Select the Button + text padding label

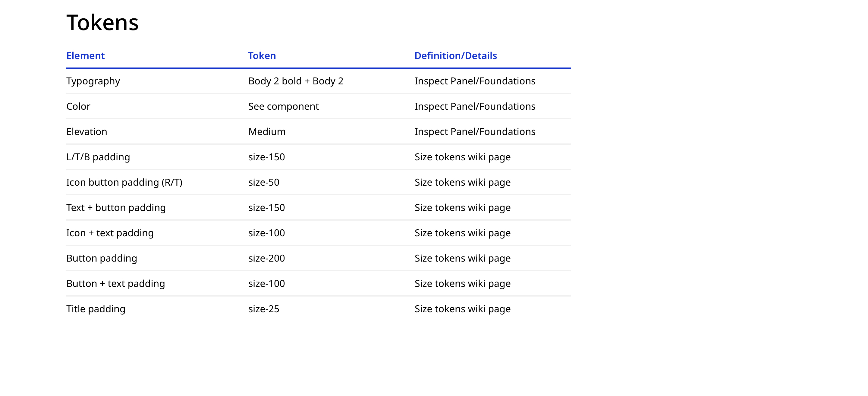tap(115, 283)
